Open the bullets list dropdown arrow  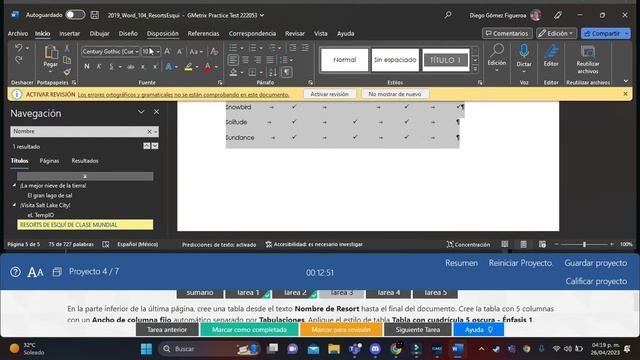[x=242, y=48]
